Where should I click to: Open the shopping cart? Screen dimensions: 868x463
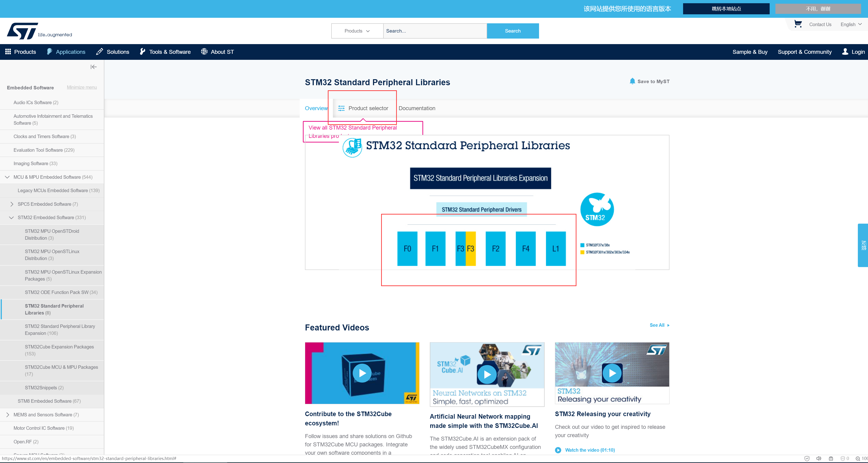pos(798,24)
